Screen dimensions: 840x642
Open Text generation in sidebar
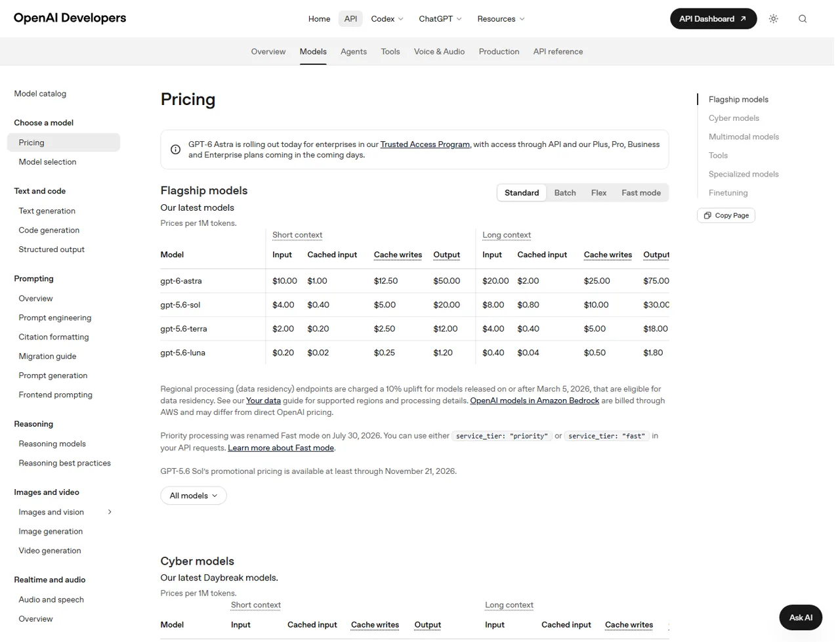[47, 211]
